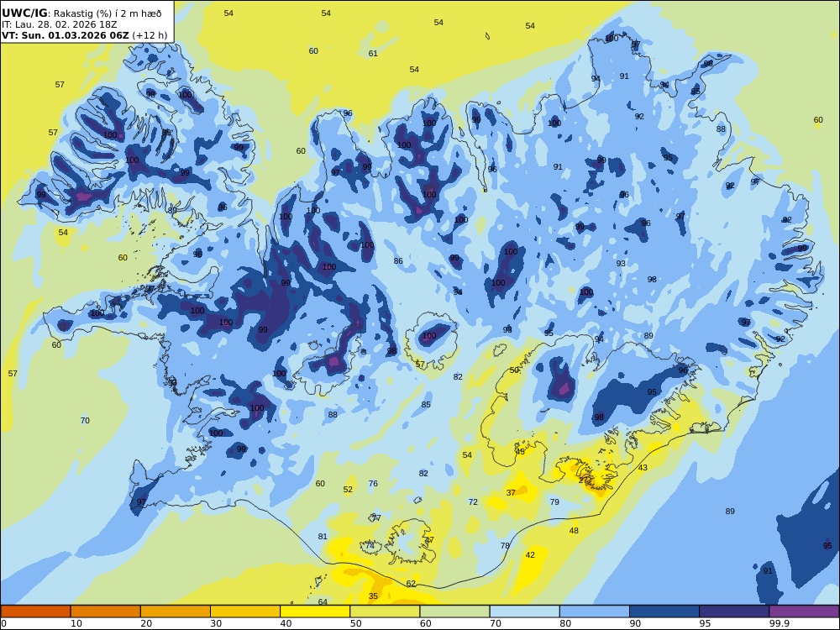The width and height of the screenshot is (840, 630).
Task: Click the humidity value "64" on the map
Action: pyautogui.click(x=323, y=601)
